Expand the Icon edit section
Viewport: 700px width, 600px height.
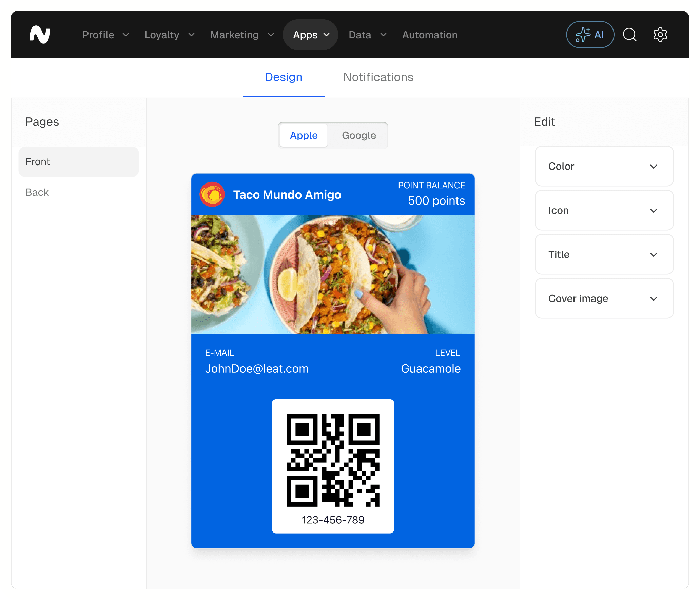coord(604,210)
